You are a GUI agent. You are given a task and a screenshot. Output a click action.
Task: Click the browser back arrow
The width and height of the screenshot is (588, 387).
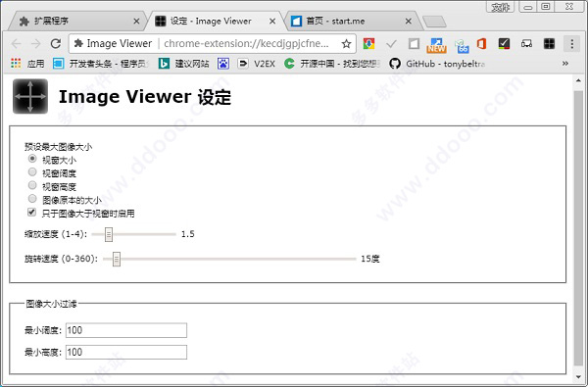[16, 44]
